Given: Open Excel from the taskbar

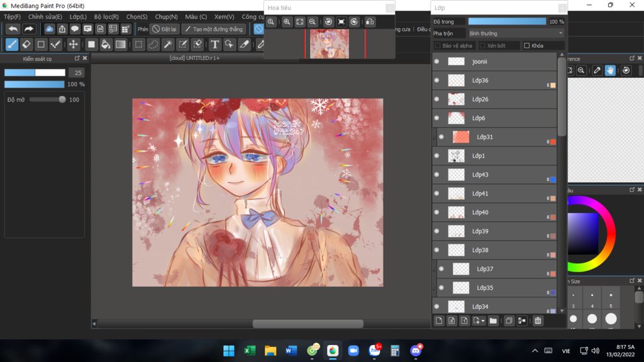Looking at the screenshot, I should point(250,351).
